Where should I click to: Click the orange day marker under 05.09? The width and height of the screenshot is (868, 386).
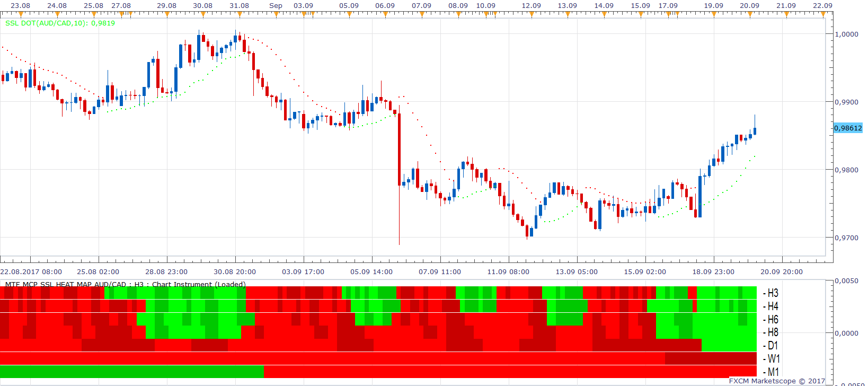(349, 14)
